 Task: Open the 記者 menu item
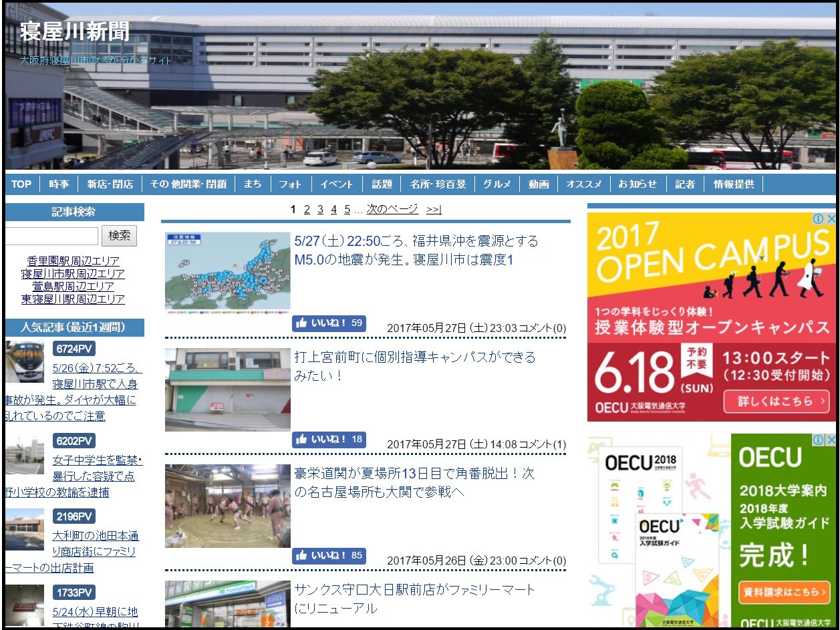tap(685, 184)
